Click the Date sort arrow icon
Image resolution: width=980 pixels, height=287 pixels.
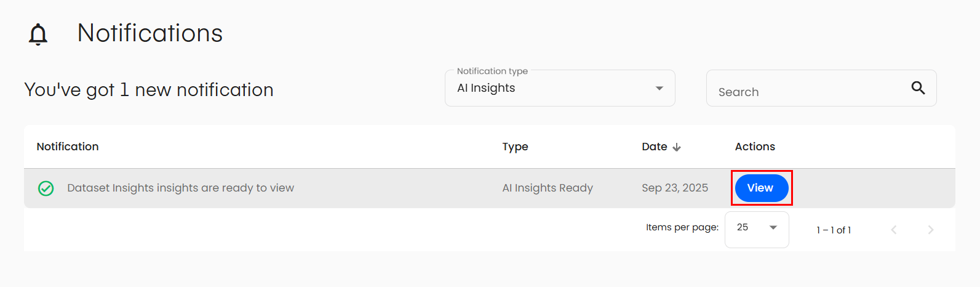(x=677, y=147)
